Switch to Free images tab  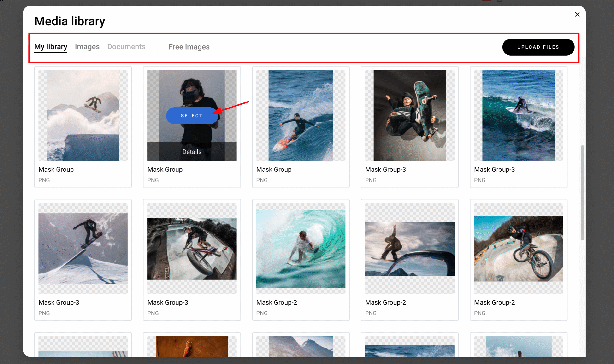point(189,47)
